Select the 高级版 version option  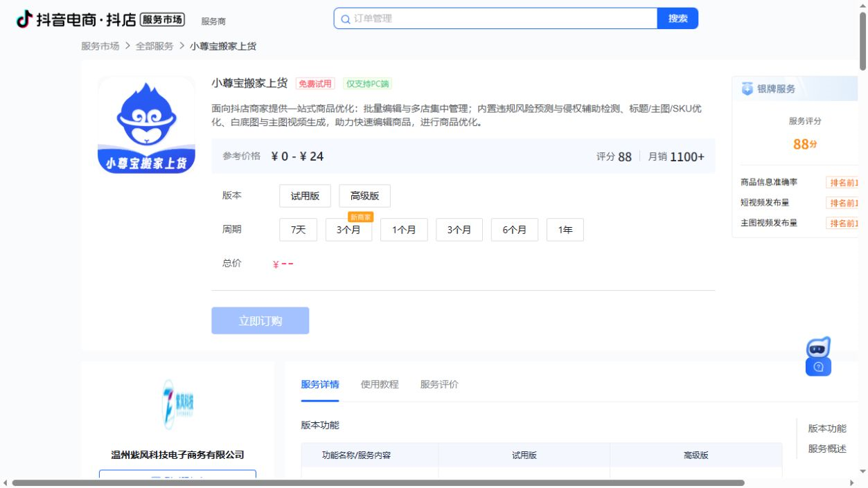(x=364, y=196)
